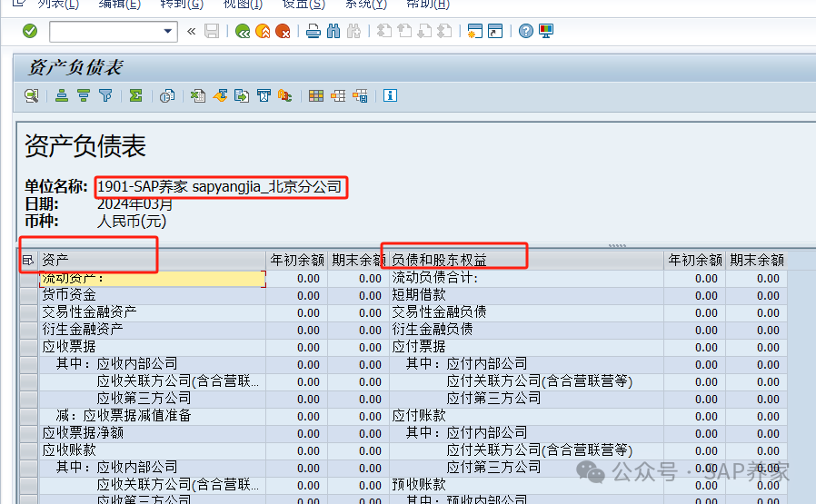The image size is (816, 504).
Task: Click the Print Preview icon
Action: (x=166, y=95)
